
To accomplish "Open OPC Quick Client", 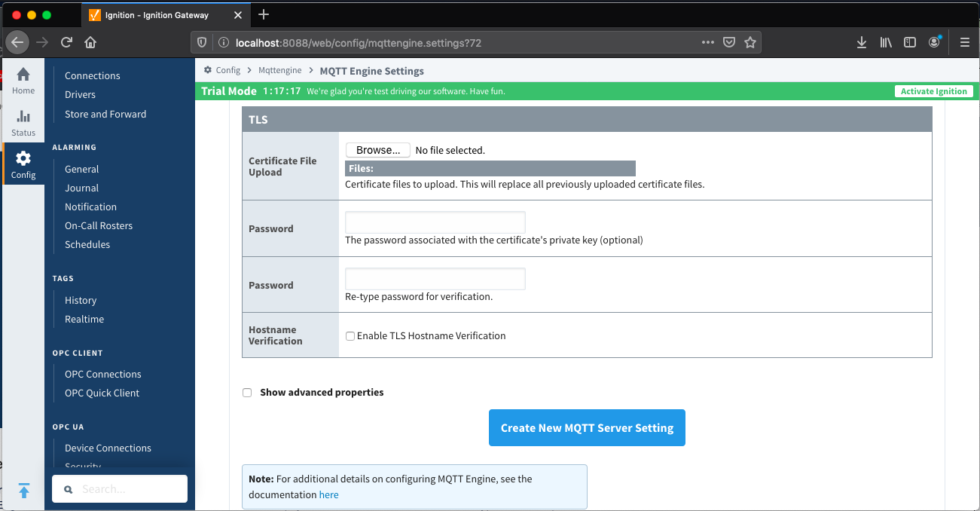I will pyautogui.click(x=102, y=393).
